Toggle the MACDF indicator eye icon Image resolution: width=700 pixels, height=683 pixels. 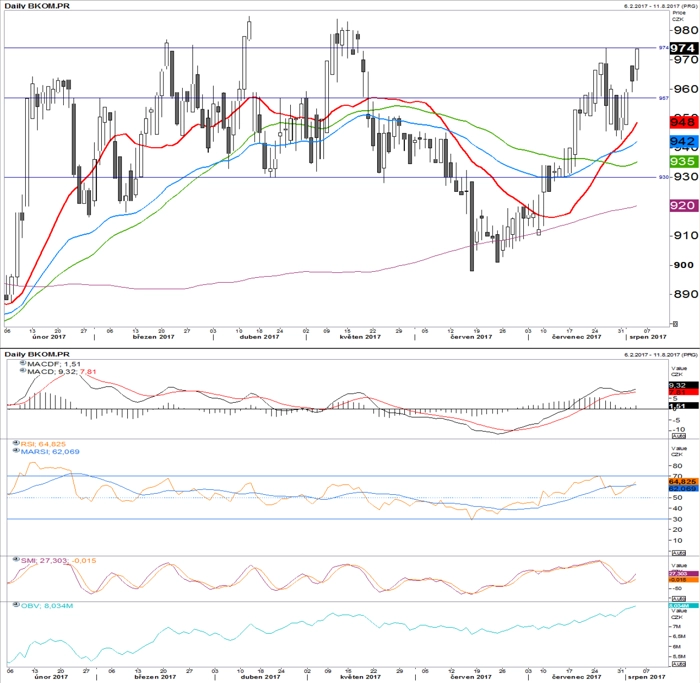(x=23, y=363)
